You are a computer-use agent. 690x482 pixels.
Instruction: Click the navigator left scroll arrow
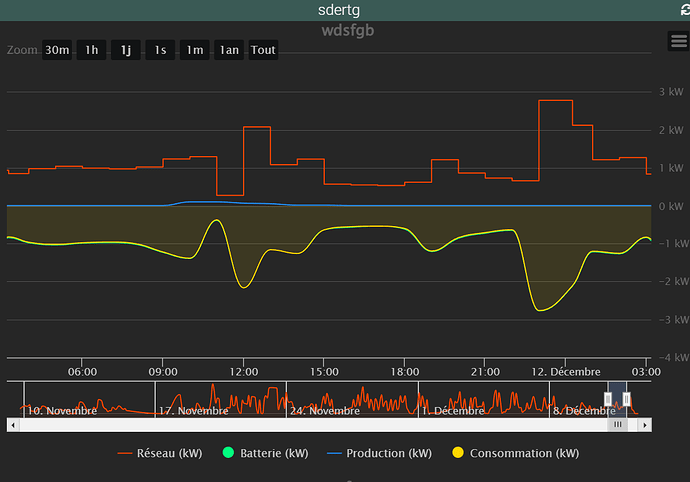(x=12, y=424)
